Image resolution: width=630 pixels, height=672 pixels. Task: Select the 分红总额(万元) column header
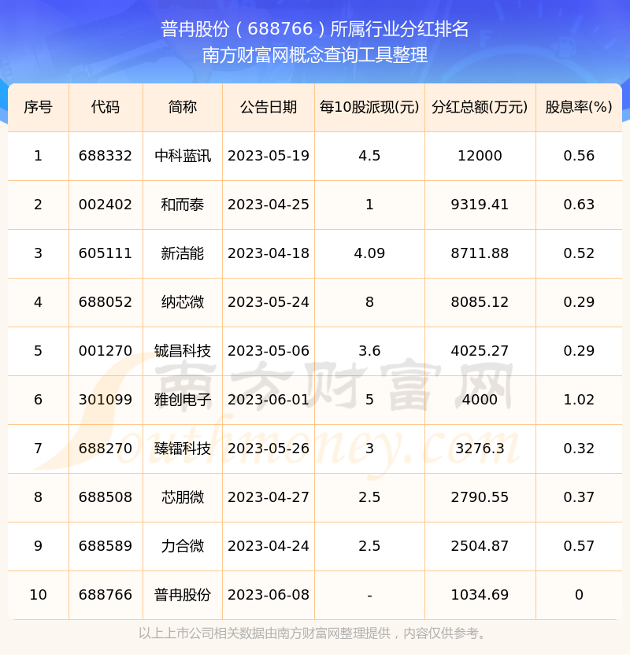click(x=480, y=107)
